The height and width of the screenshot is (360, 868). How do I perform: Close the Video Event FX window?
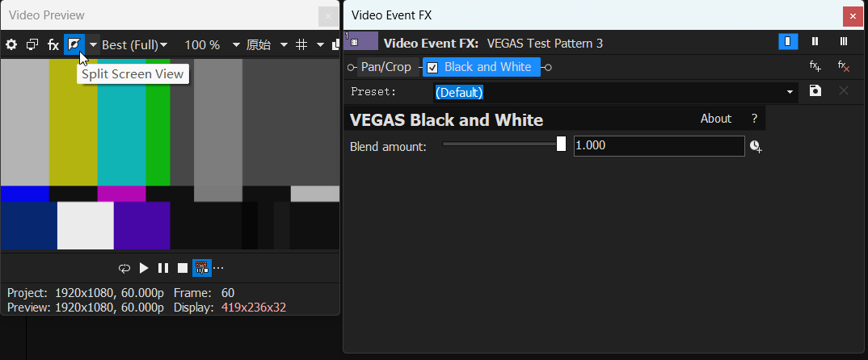853,16
